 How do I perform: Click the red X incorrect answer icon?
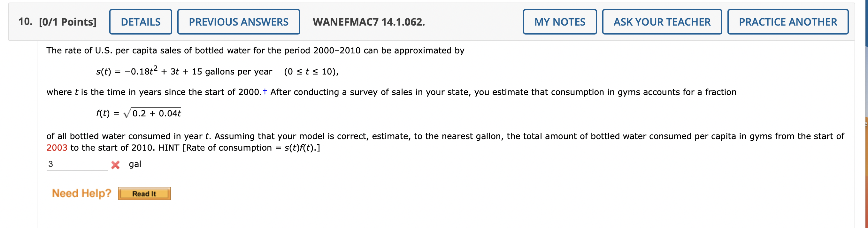coord(116,164)
